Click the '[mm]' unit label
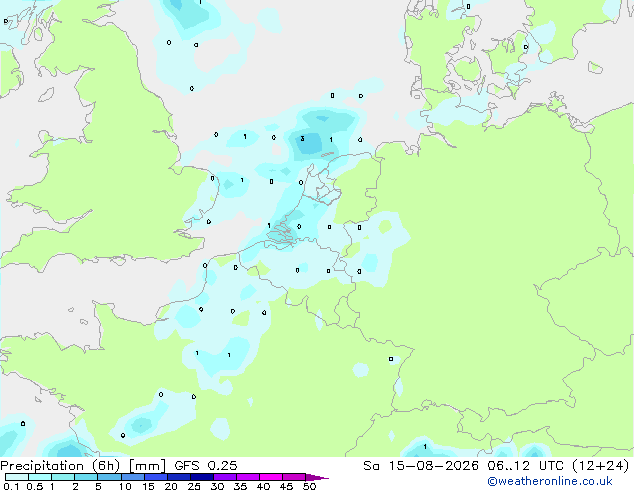Screen dimensions: 634x490 148,466
